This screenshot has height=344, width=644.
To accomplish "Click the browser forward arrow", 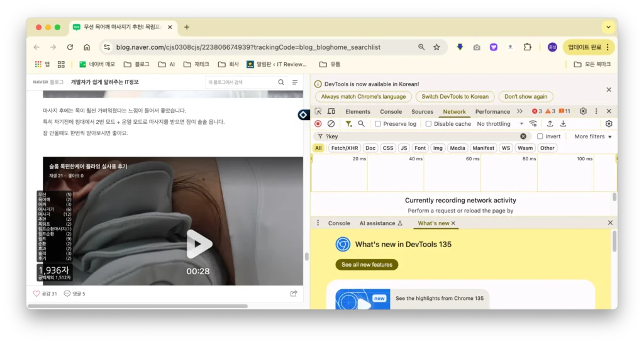I will click(x=53, y=47).
